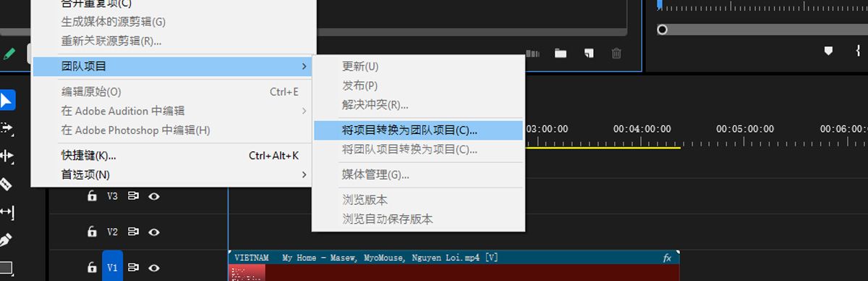The image size is (868, 281).
Task: Add Marker in the program monitor
Action: 829,50
